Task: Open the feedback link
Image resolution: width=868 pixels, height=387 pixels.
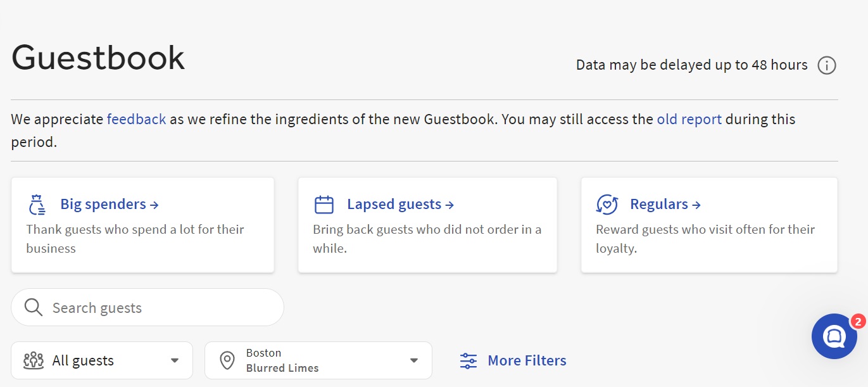Action: pyautogui.click(x=136, y=119)
